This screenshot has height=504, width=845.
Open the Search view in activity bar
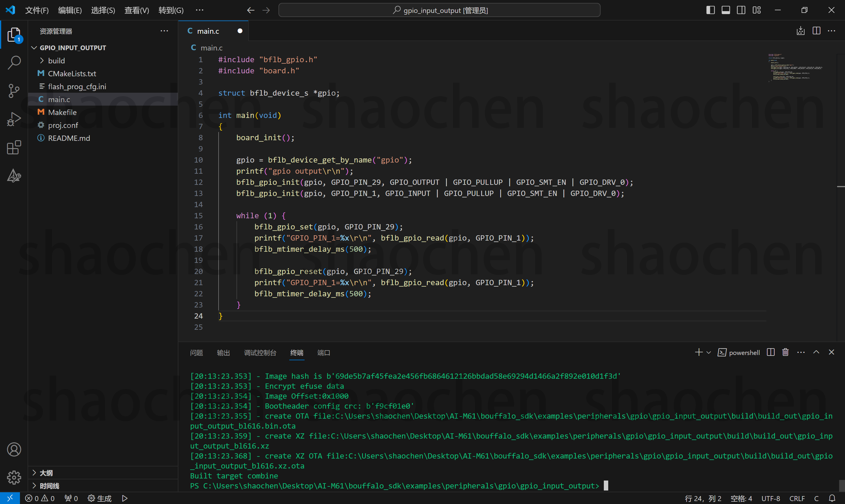click(x=14, y=62)
